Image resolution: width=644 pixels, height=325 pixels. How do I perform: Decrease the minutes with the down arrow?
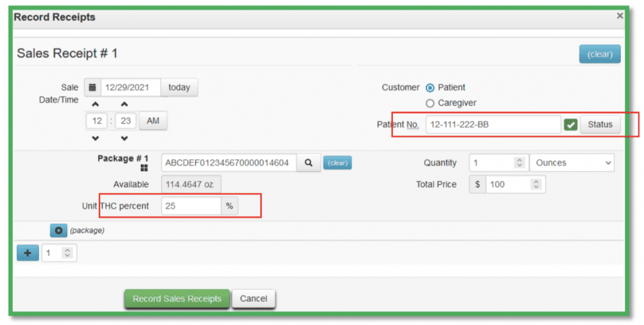(x=125, y=138)
